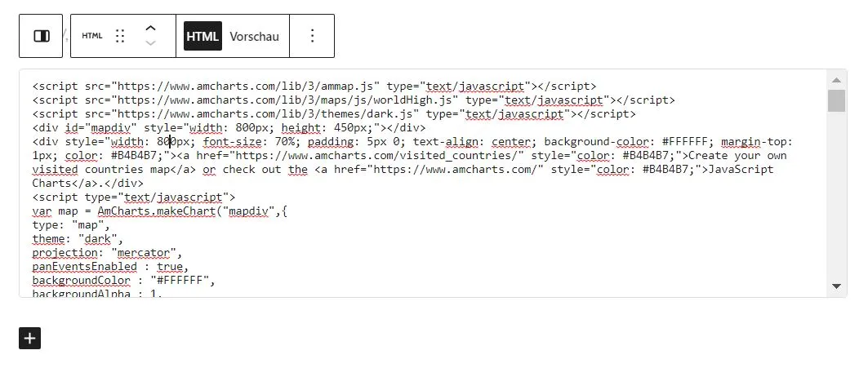This screenshot has height=368, width=868.
Task: Click the 'panEventsEnabled : true' line
Action: click(x=110, y=267)
